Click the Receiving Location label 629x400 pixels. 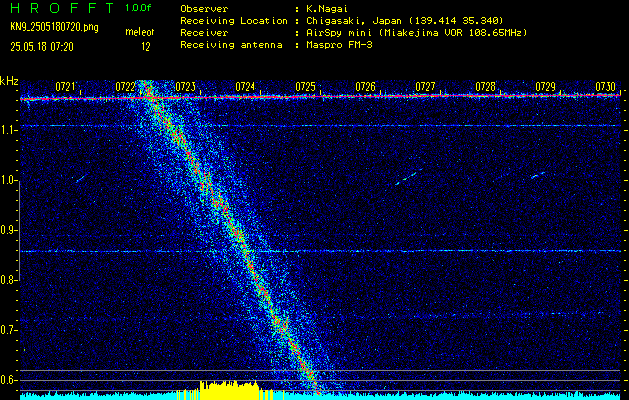(234, 20)
